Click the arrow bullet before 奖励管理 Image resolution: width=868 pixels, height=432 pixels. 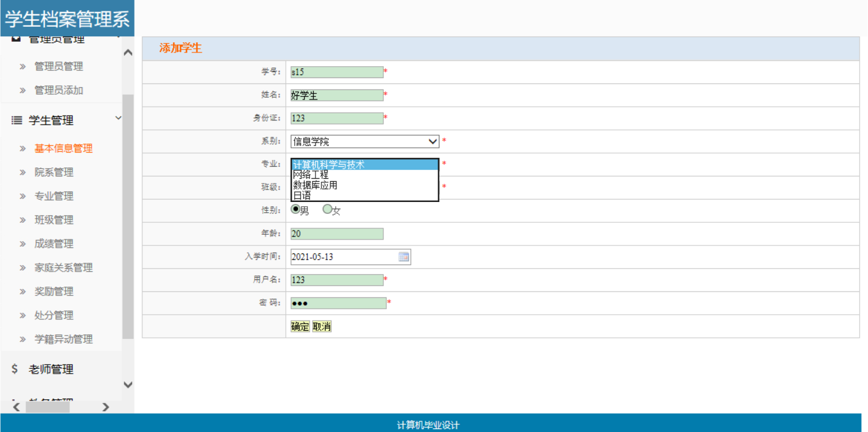23,291
